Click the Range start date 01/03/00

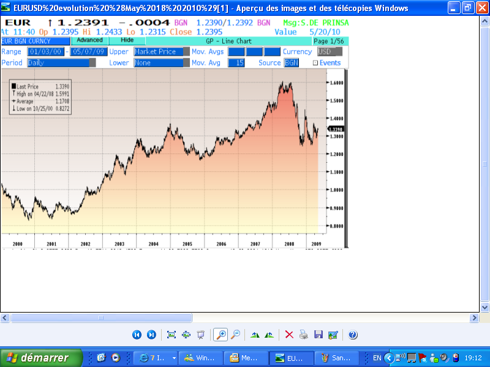[46, 52]
